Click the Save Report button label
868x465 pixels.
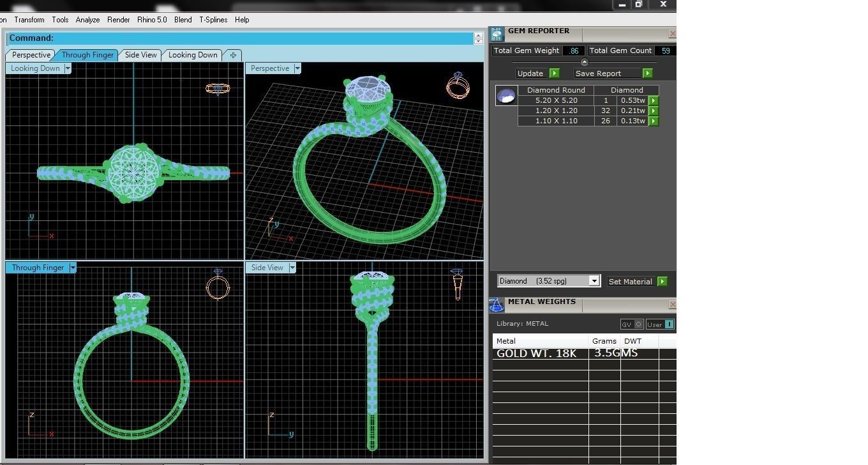(x=598, y=73)
